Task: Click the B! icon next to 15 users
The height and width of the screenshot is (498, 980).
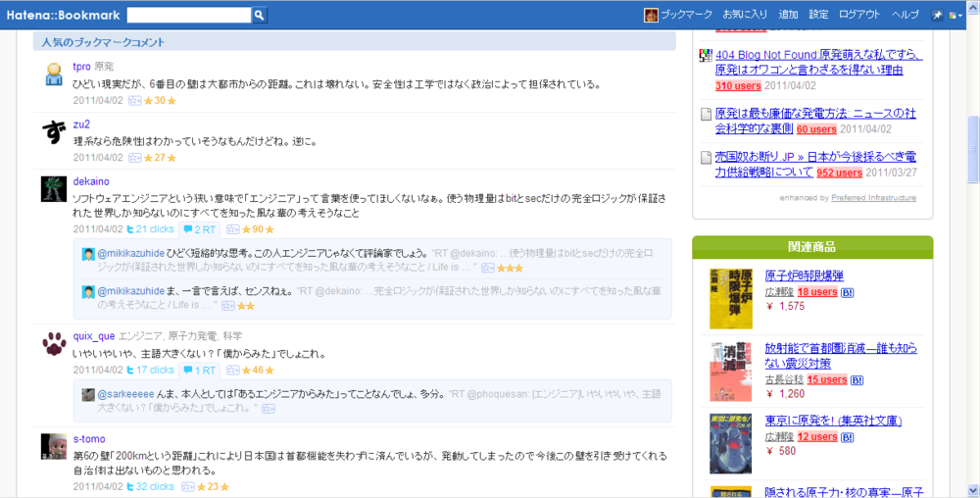Action: [857, 380]
